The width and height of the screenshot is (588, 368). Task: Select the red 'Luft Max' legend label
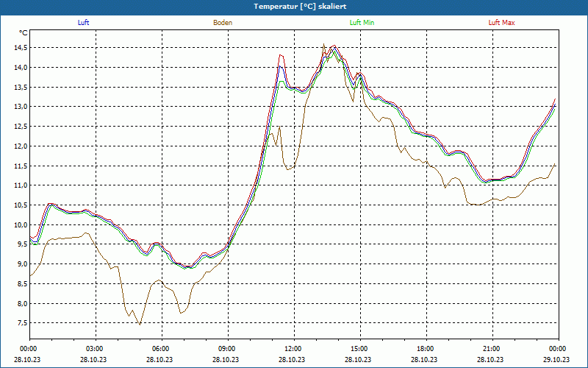(501, 23)
